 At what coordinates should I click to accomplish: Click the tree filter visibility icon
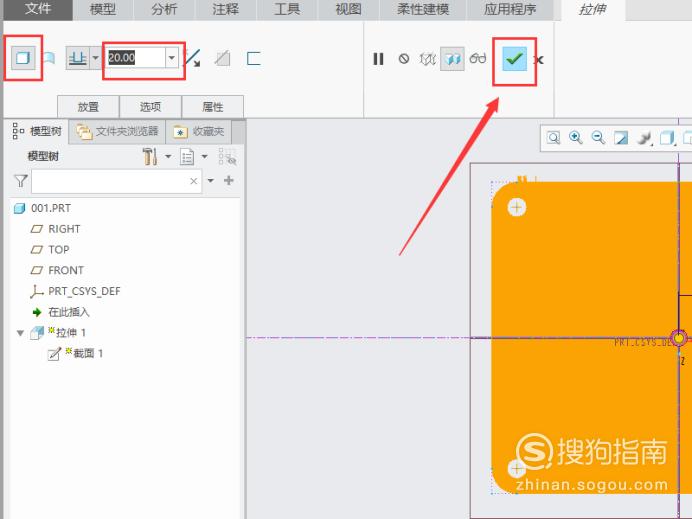[228, 157]
